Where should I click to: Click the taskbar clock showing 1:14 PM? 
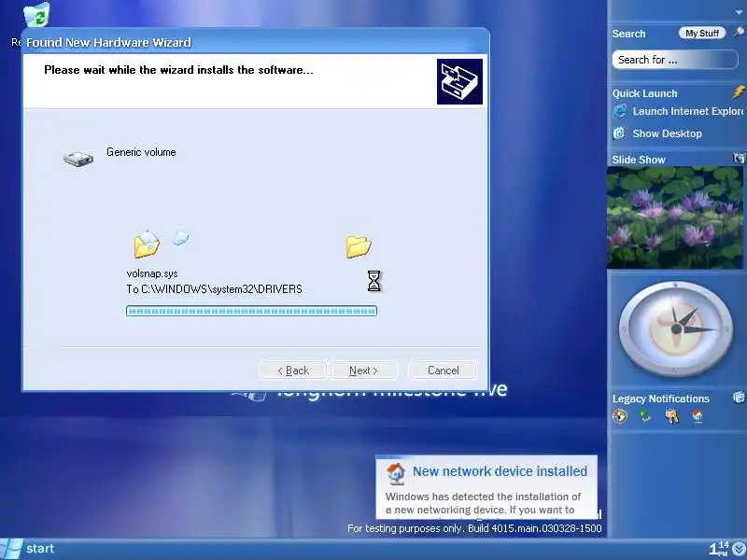(x=719, y=549)
